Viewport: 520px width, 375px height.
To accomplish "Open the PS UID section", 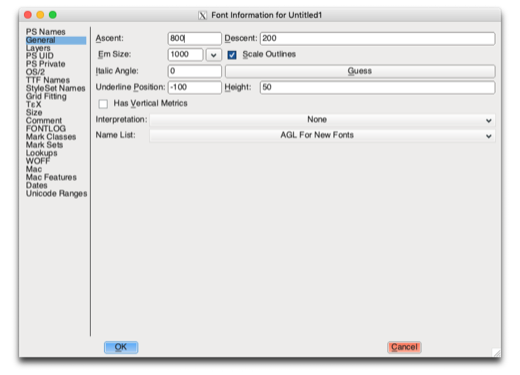I will coord(40,56).
